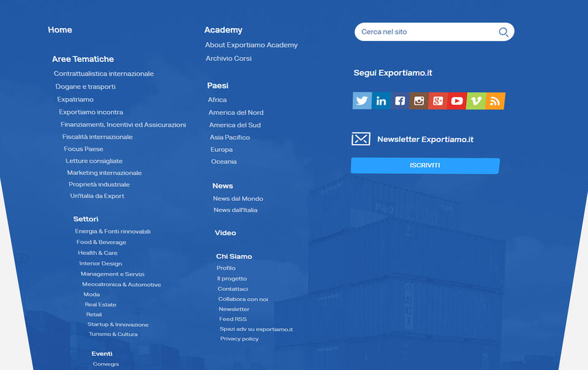Open the Retail sector link

pos(94,314)
